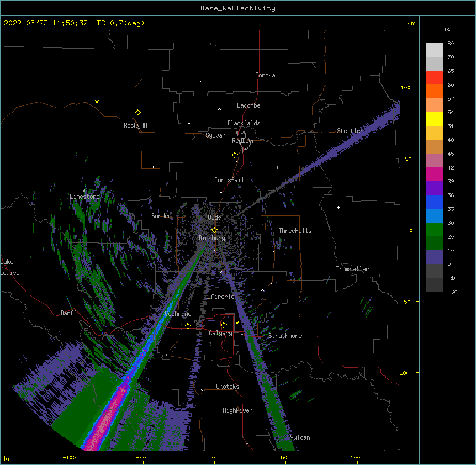The width and height of the screenshot is (476, 465).
Task: Click the Lake Louise map label
Action: point(10,267)
